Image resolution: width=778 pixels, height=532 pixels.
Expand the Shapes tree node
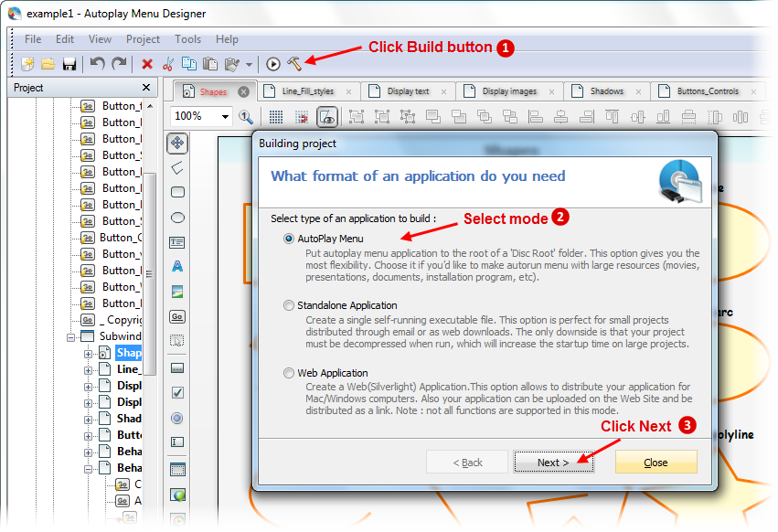click(88, 354)
